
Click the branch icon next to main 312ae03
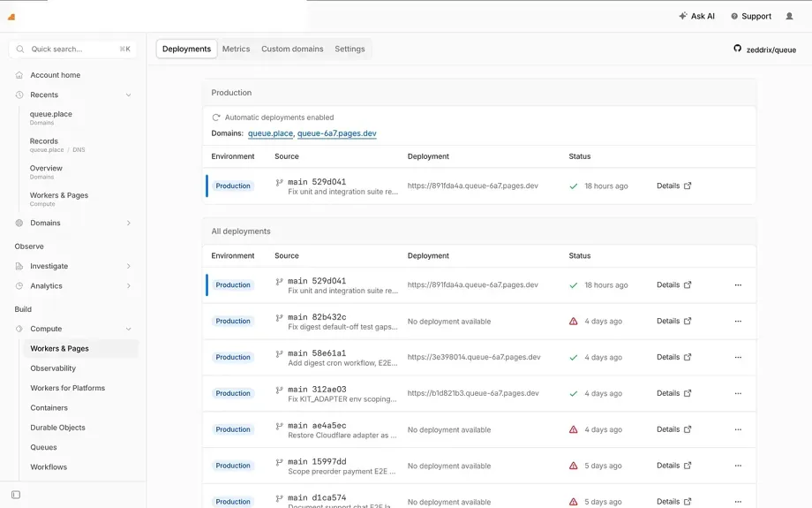click(280, 390)
